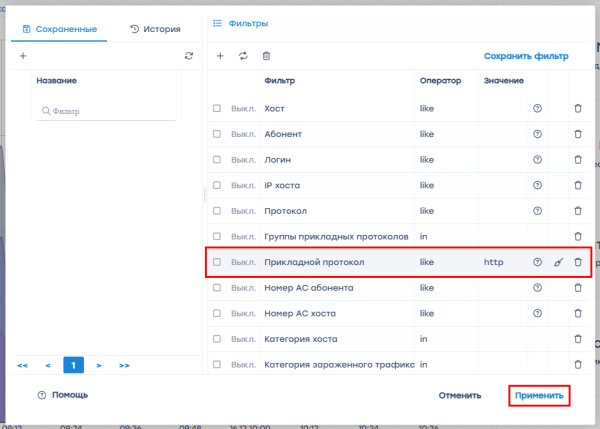The width and height of the screenshot is (600, 429).
Task: Enable the Хост filter checkbox
Action: point(217,108)
